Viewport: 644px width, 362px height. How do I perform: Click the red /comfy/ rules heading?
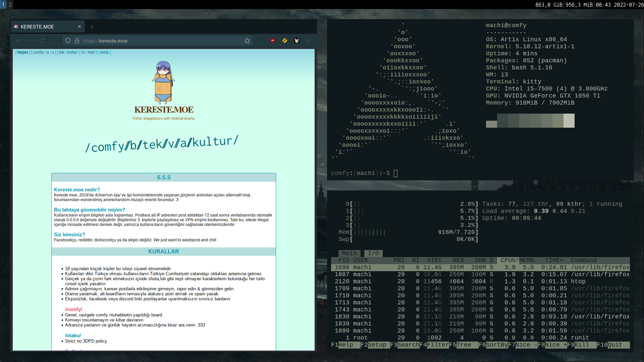tap(73, 309)
